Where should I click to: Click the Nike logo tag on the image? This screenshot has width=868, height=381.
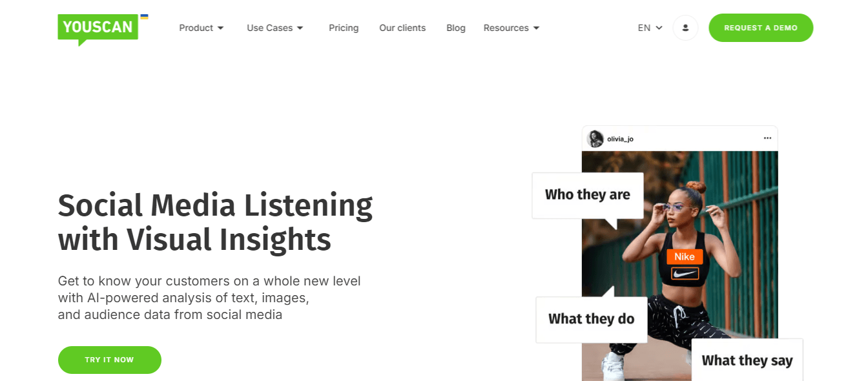tap(684, 273)
